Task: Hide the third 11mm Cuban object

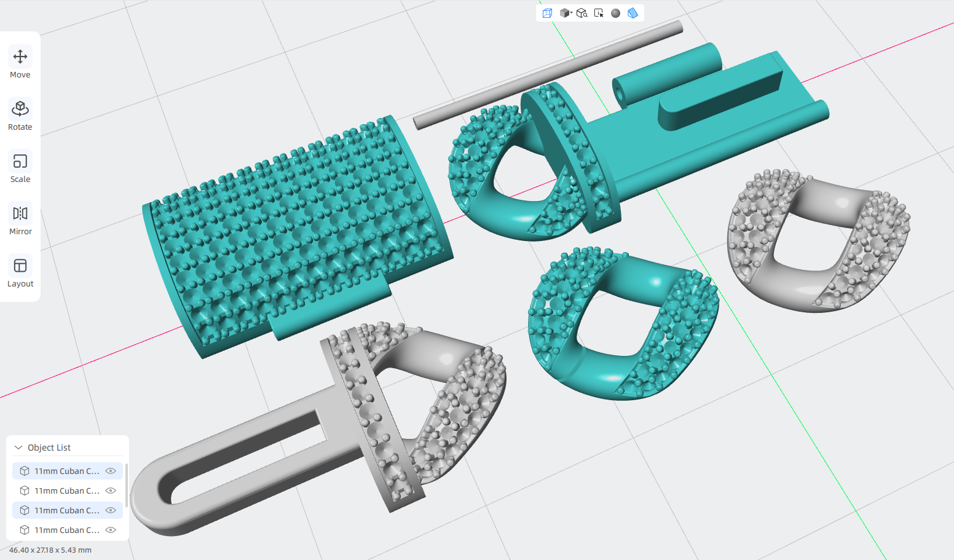Action: coord(111,510)
